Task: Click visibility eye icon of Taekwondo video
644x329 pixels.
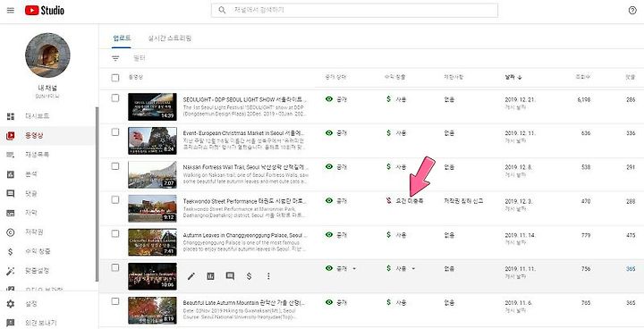Action: coord(329,200)
